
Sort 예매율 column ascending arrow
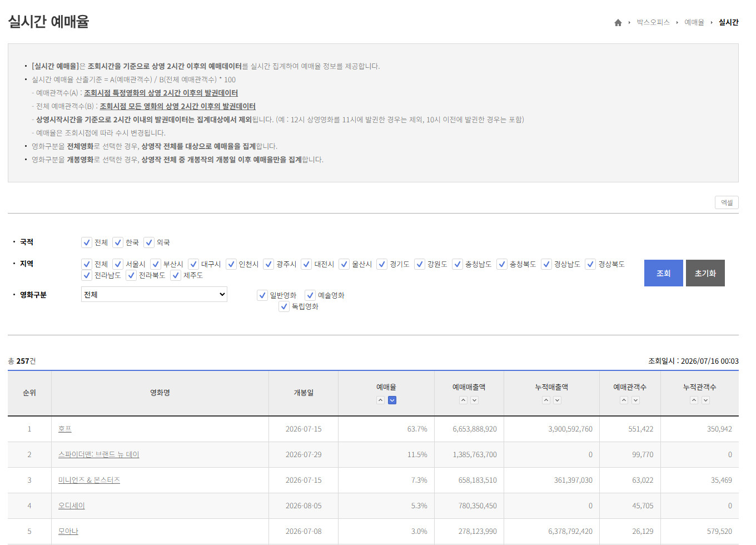click(380, 400)
